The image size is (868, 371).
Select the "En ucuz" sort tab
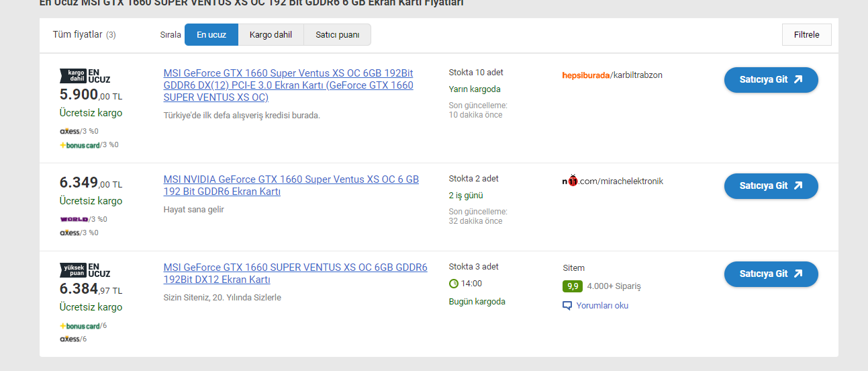[211, 35]
